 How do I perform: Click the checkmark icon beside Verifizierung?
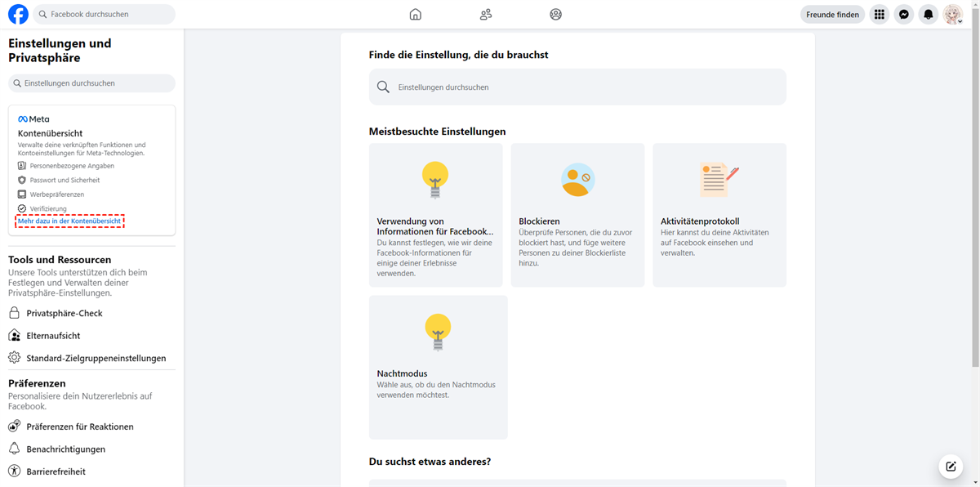(22, 209)
